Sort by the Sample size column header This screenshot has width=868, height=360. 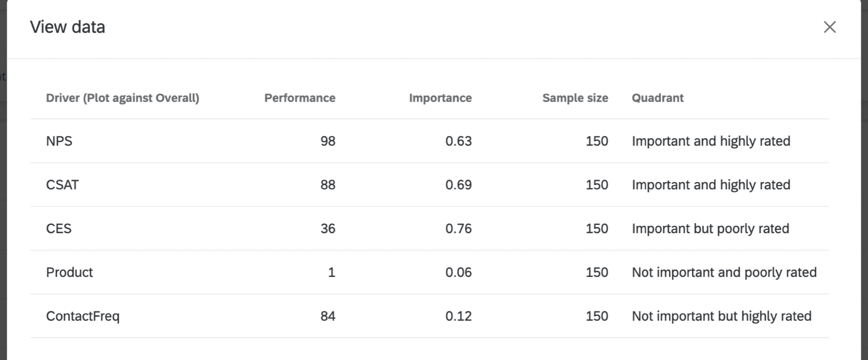point(575,98)
